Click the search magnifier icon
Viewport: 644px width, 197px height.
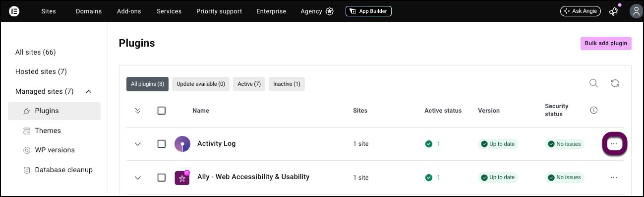[x=593, y=83]
